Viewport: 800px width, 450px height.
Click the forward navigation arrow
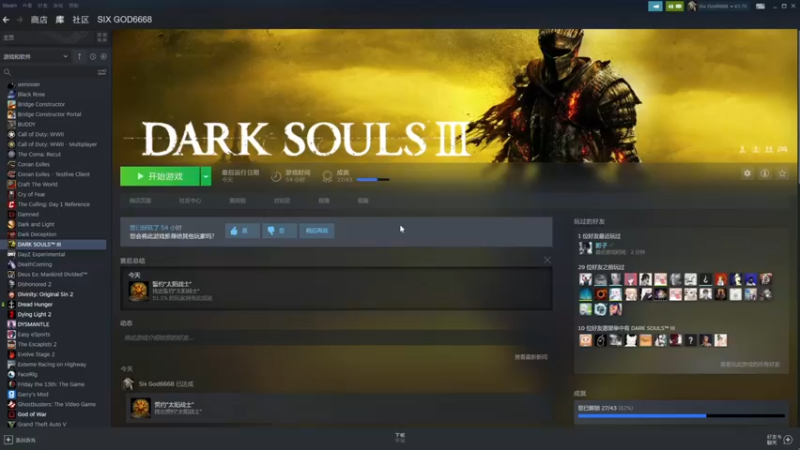(x=19, y=19)
